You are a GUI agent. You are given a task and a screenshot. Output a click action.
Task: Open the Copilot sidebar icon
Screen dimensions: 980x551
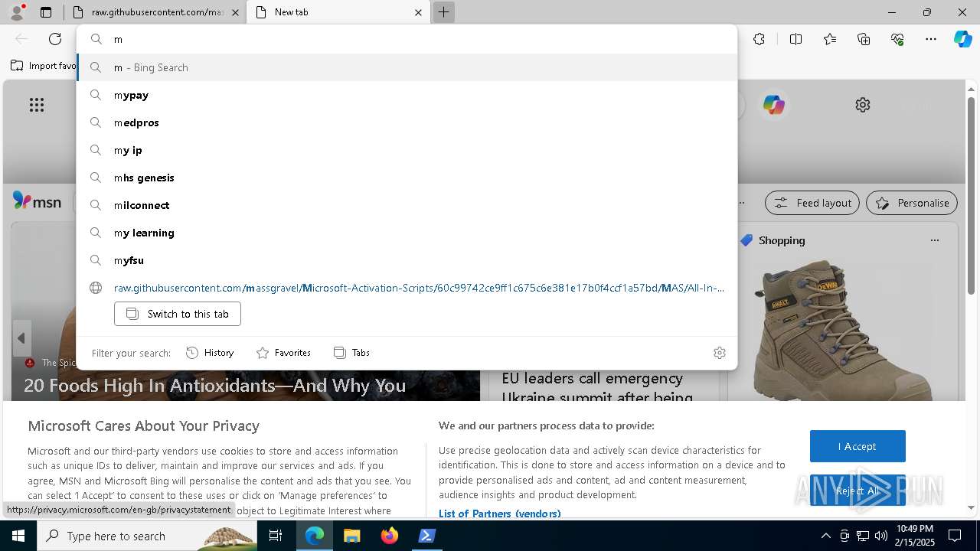tap(962, 39)
